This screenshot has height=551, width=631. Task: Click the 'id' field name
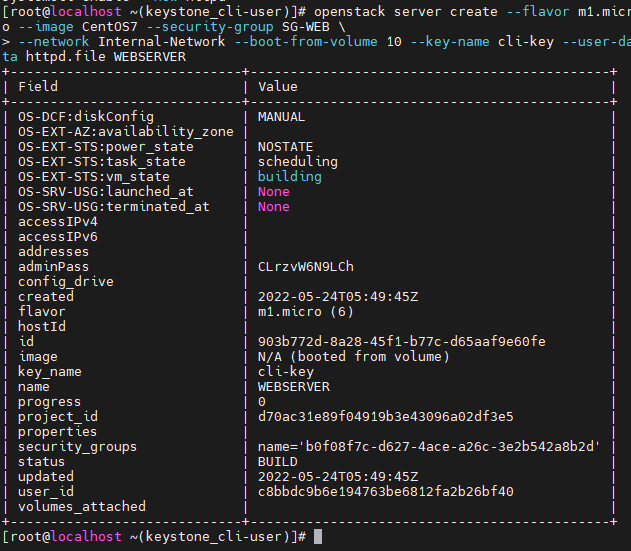click(x=27, y=341)
